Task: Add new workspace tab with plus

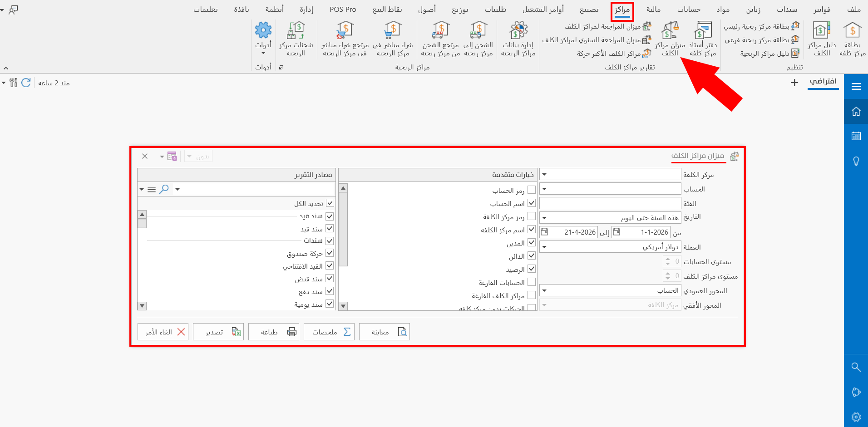Action: click(x=794, y=83)
